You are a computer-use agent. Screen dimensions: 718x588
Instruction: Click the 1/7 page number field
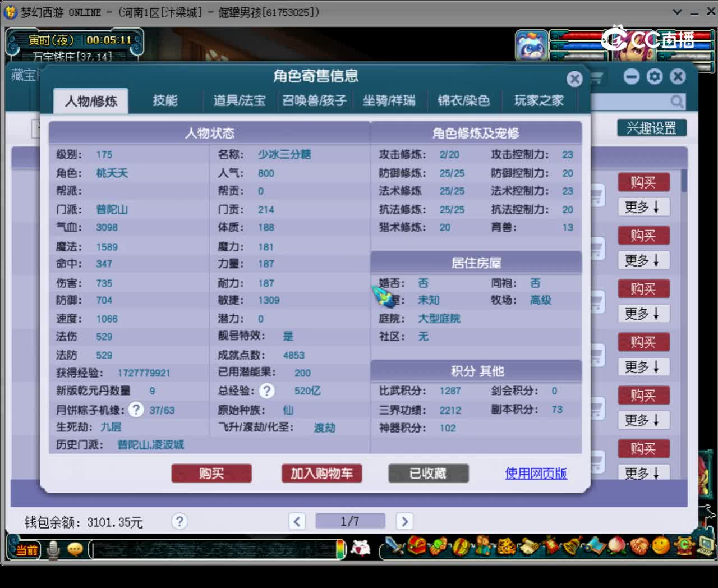pyautogui.click(x=350, y=521)
